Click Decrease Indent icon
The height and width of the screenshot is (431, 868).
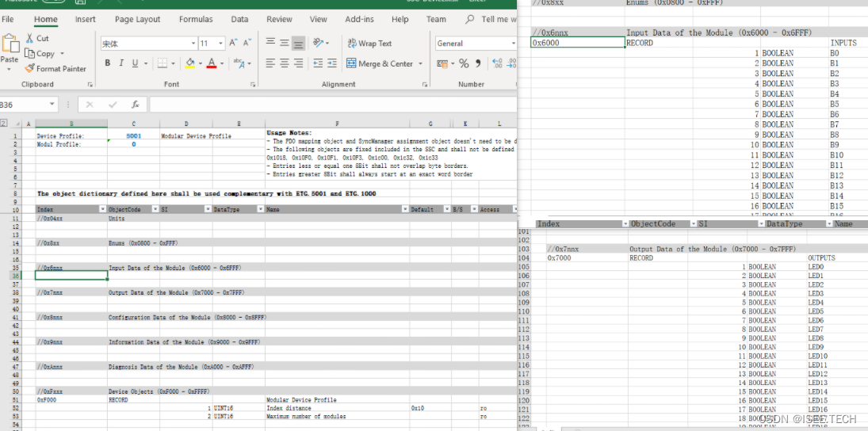tap(318, 63)
